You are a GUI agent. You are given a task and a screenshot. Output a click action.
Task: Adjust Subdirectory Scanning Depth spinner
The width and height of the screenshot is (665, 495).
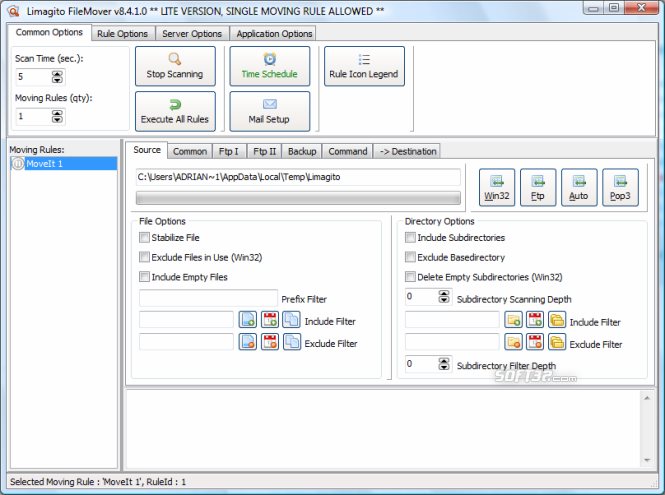[x=444, y=296]
